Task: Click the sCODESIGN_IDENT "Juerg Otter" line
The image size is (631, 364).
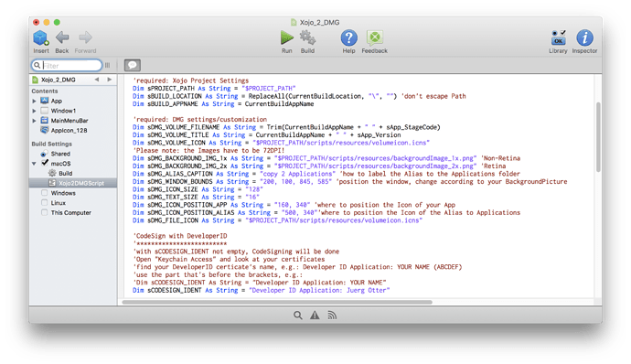Action: coord(262,290)
